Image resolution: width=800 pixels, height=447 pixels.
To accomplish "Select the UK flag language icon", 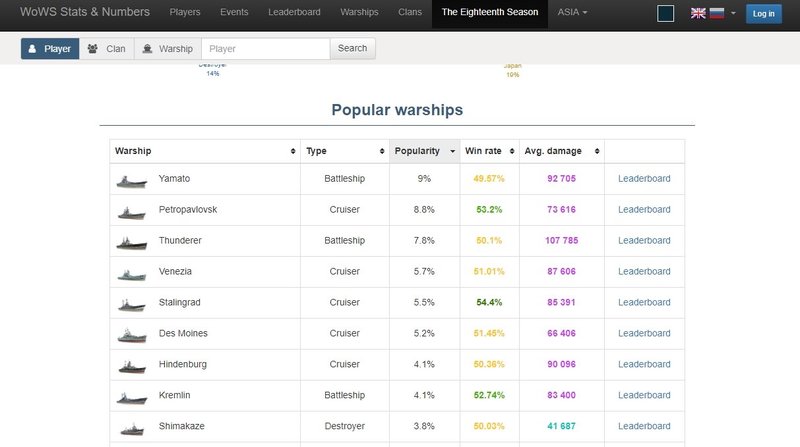I will click(698, 13).
